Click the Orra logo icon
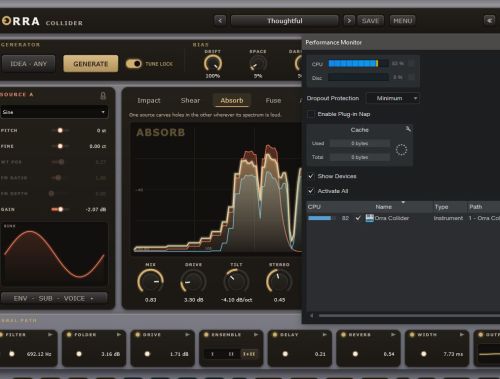Image resolution: width=500 pixels, height=379 pixels. click(6, 21)
